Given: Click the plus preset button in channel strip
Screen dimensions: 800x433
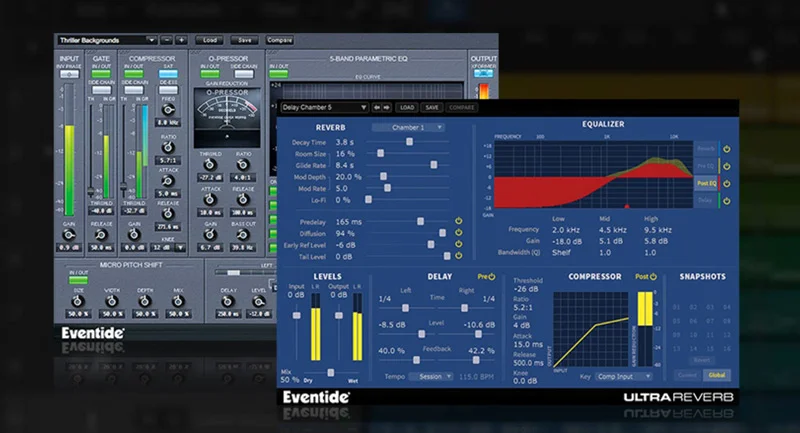Looking at the screenshot, I should coord(181,40).
